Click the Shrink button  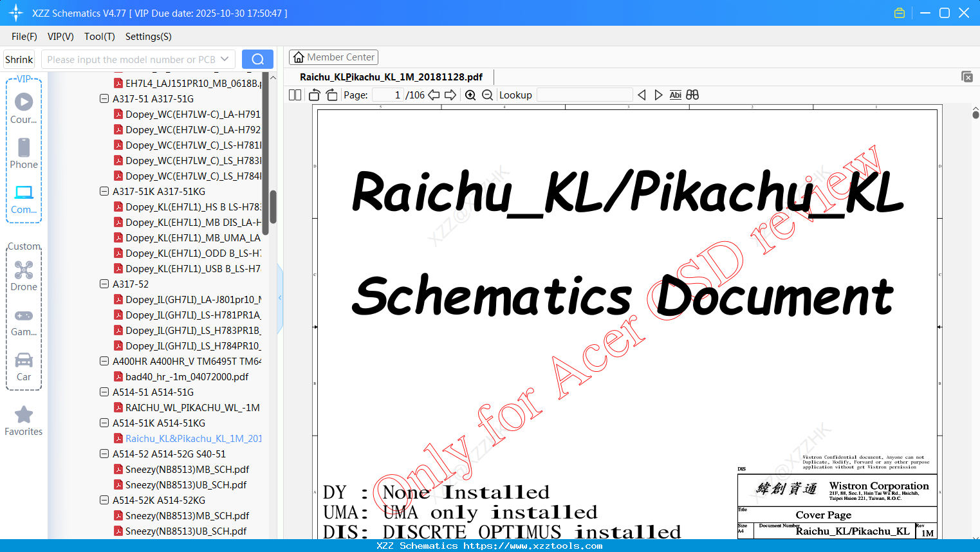(x=19, y=59)
